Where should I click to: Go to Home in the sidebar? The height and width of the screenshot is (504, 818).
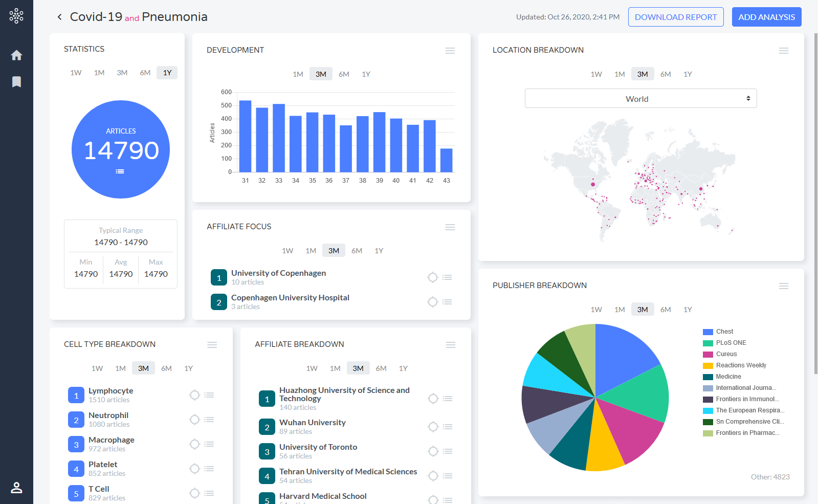tap(16, 55)
